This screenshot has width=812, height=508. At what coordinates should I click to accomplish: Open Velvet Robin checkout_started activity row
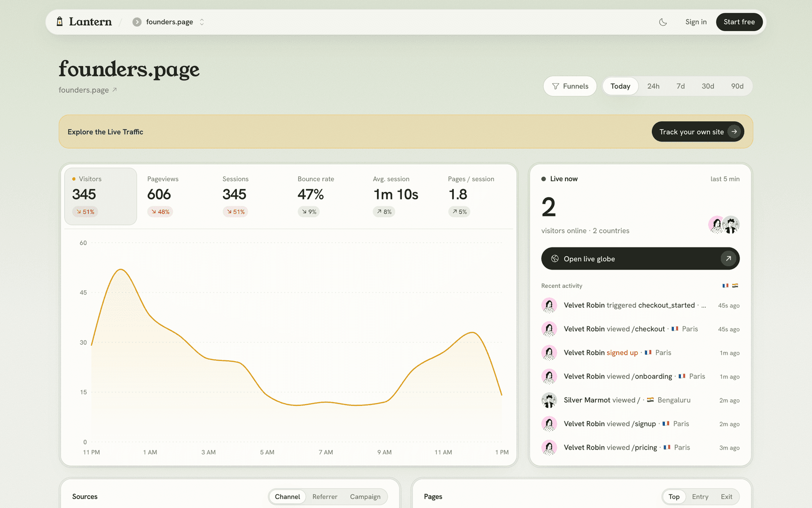[x=640, y=305]
